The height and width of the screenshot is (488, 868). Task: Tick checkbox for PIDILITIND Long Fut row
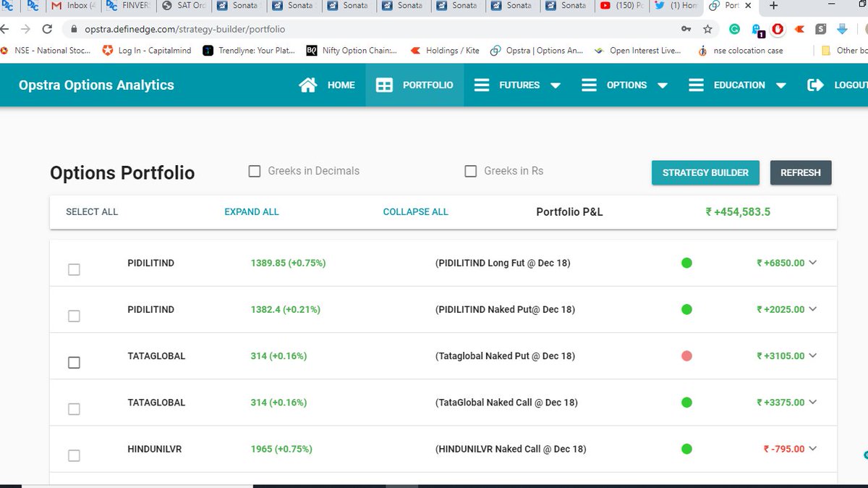coord(74,269)
